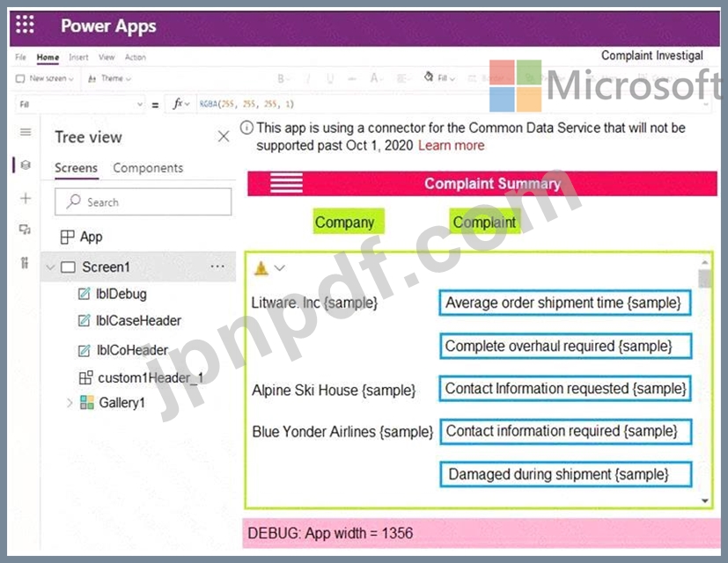The width and height of the screenshot is (728, 563).
Task: Click the Tree view Search field
Action: click(x=143, y=202)
